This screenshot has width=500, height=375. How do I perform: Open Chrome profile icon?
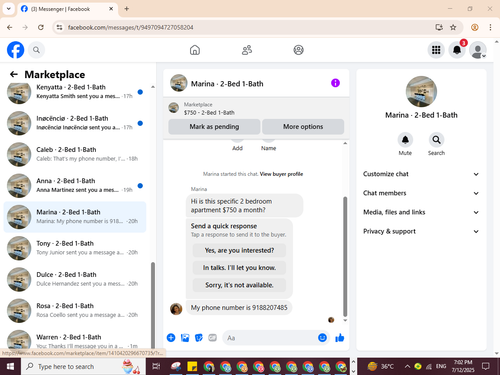click(x=475, y=27)
